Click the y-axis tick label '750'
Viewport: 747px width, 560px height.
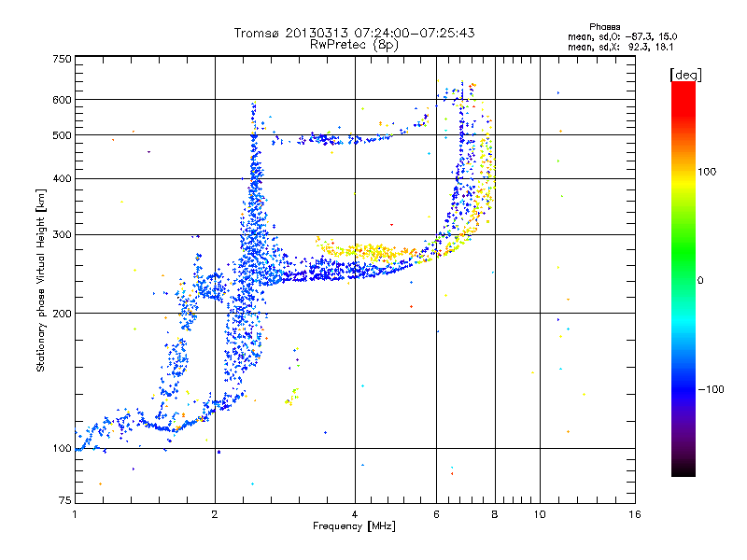point(62,59)
